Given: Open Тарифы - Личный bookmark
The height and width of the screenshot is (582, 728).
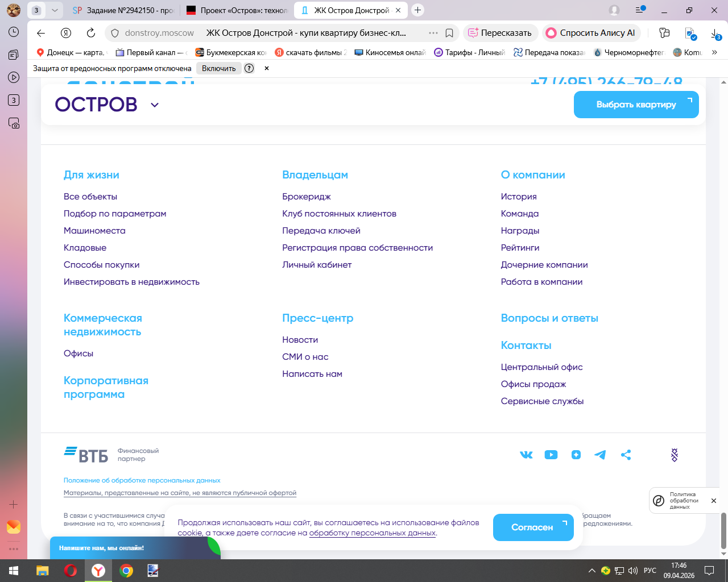Looking at the screenshot, I should [x=470, y=52].
